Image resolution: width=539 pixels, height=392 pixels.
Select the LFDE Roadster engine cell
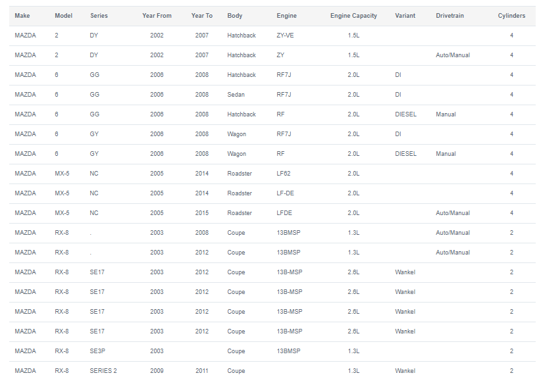pyautogui.click(x=284, y=213)
